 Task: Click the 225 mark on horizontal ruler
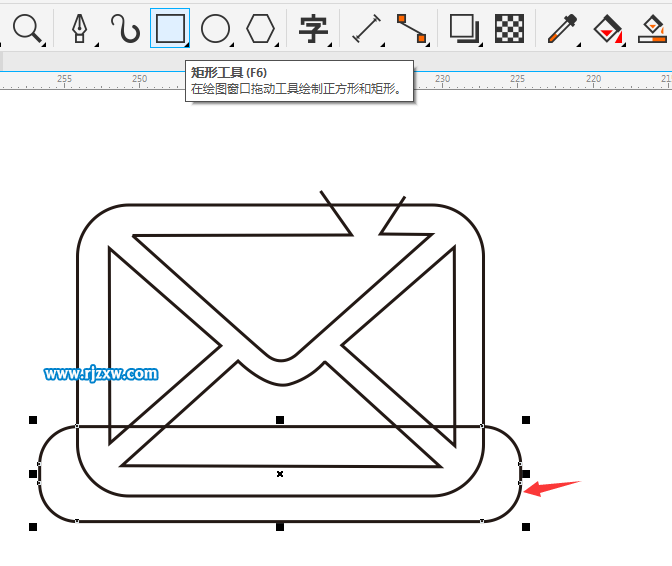click(517, 79)
